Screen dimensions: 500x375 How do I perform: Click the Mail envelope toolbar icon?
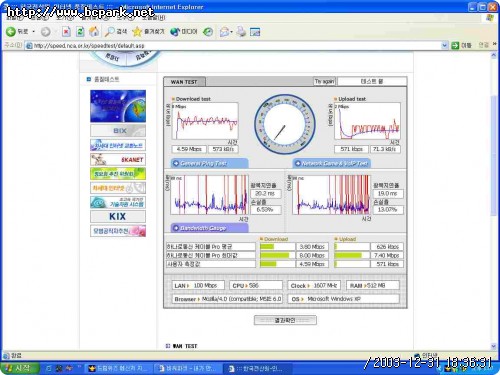tap(224, 32)
